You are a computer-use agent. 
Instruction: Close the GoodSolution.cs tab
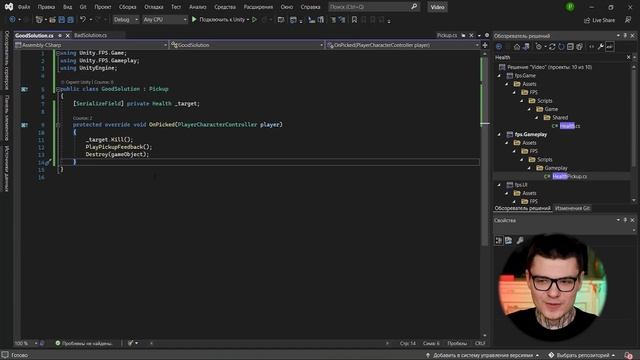(x=68, y=36)
